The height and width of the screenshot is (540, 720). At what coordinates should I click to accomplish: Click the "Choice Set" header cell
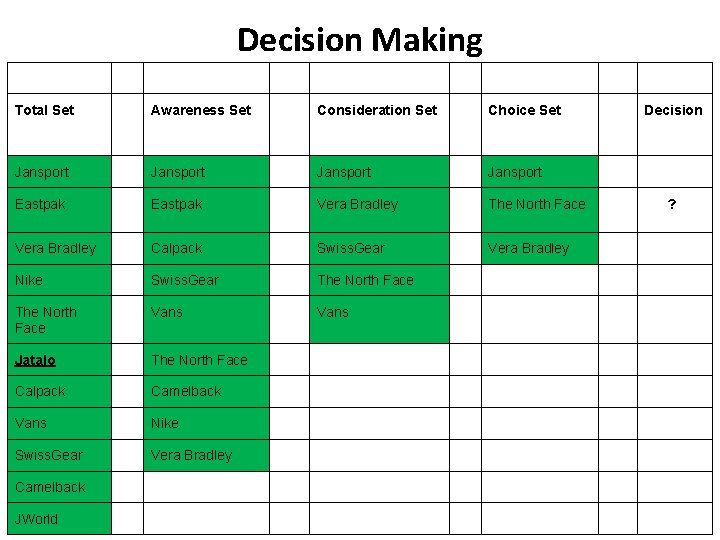(x=524, y=110)
